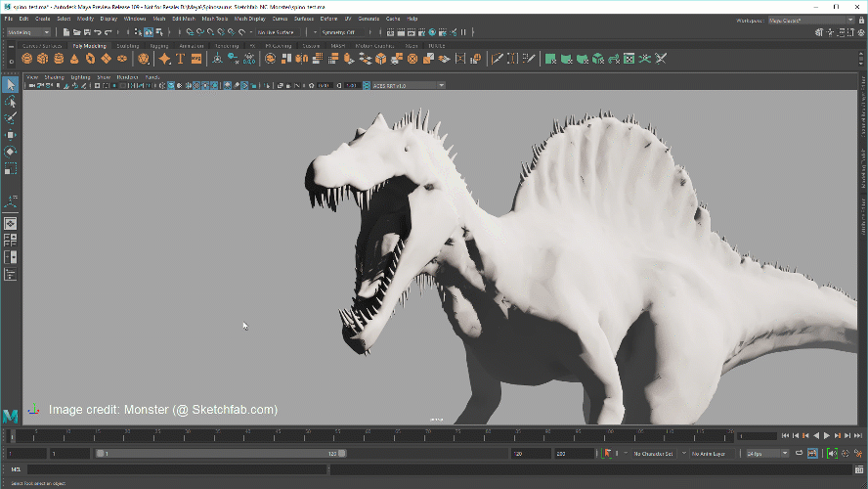The image size is (868, 489).
Task: Toggle playback loop mode icon
Action: pos(799,454)
